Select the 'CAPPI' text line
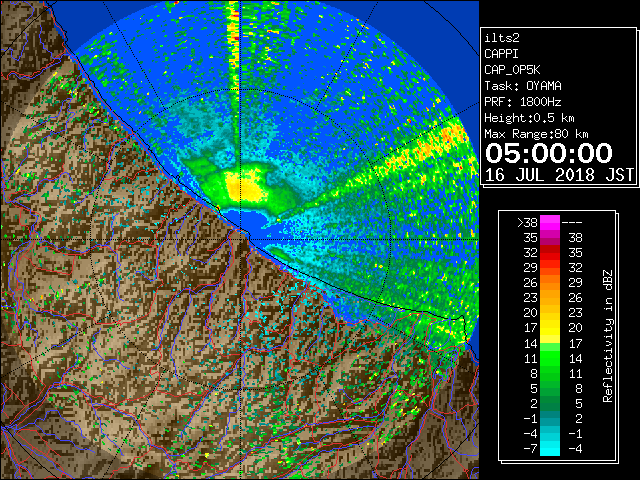The image size is (640, 480). point(501,54)
